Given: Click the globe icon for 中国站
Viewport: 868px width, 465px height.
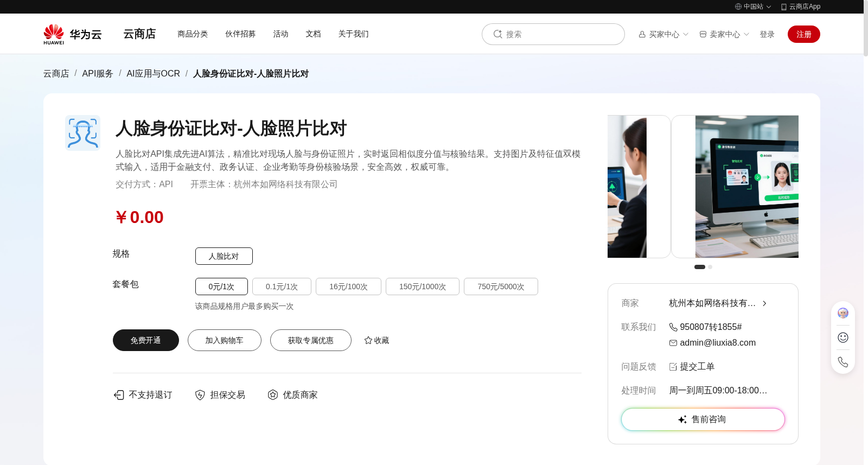Looking at the screenshot, I should (x=738, y=7).
